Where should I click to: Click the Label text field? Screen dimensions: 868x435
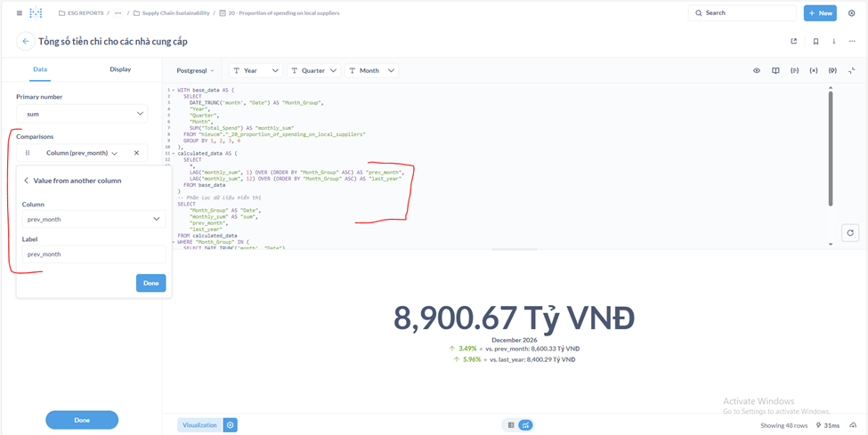click(93, 254)
